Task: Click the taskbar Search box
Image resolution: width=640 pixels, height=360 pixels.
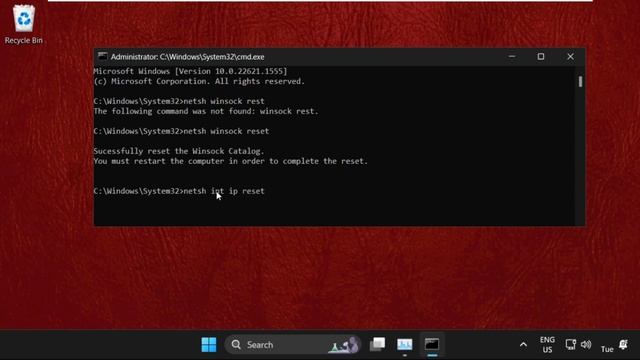Action: (x=293, y=345)
